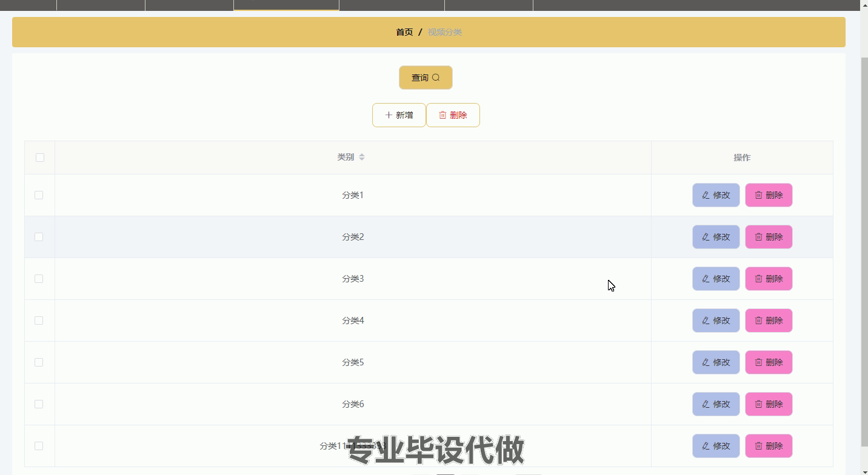This screenshot has height=475, width=868.
Task: Check the checkbox for row 分类6
Action: pyautogui.click(x=39, y=404)
